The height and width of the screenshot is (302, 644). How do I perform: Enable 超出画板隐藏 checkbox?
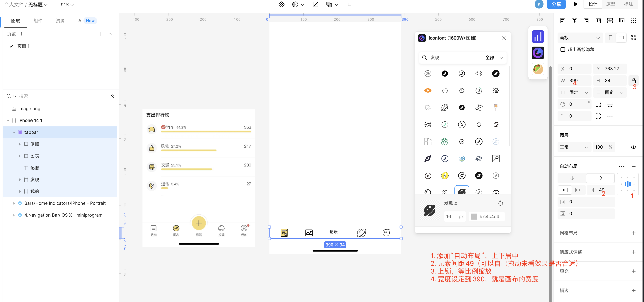point(563,50)
